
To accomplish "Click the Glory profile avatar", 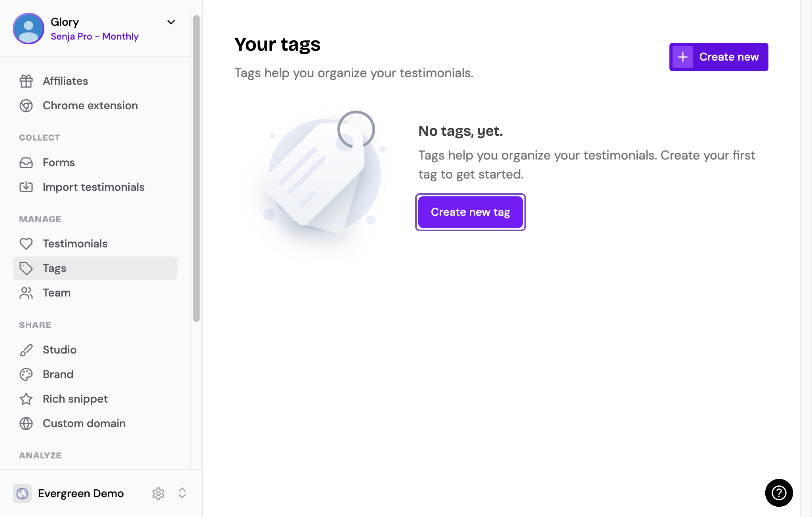I will click(29, 29).
